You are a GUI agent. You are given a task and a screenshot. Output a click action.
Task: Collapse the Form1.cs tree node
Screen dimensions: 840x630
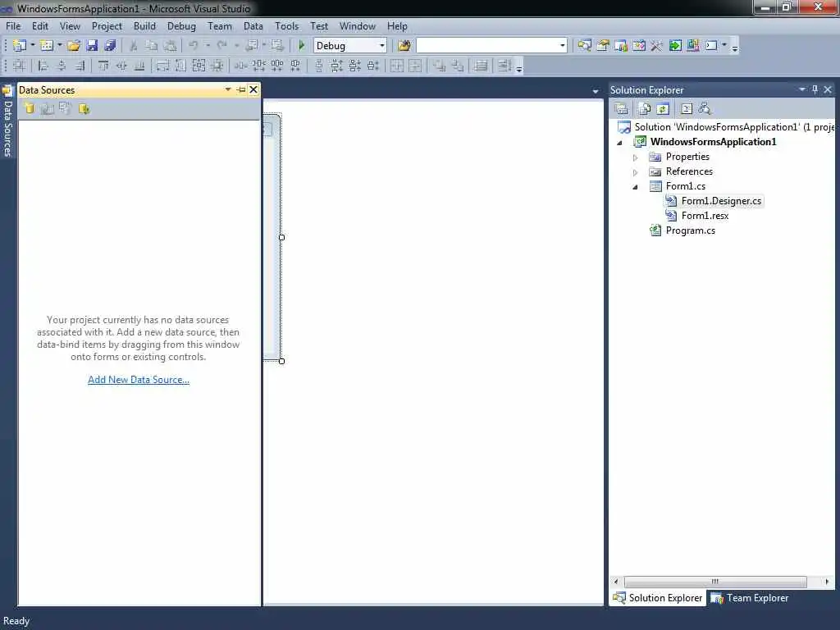pyautogui.click(x=636, y=187)
